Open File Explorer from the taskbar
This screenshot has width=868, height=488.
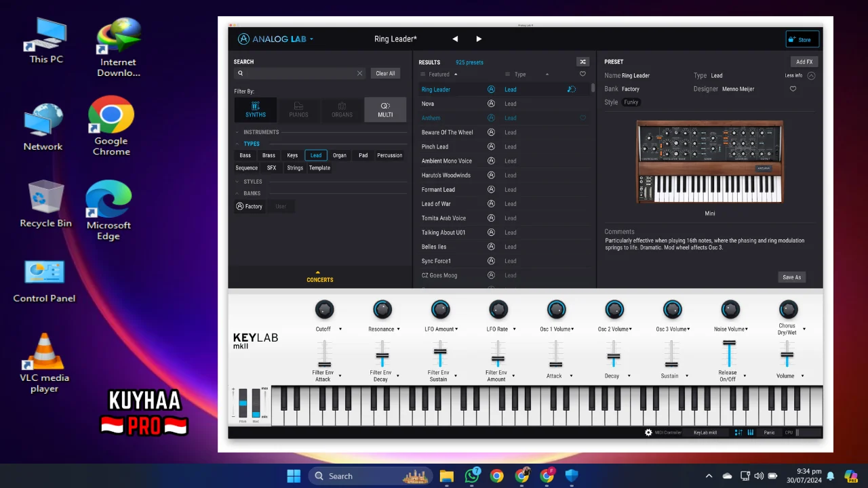[446, 476]
